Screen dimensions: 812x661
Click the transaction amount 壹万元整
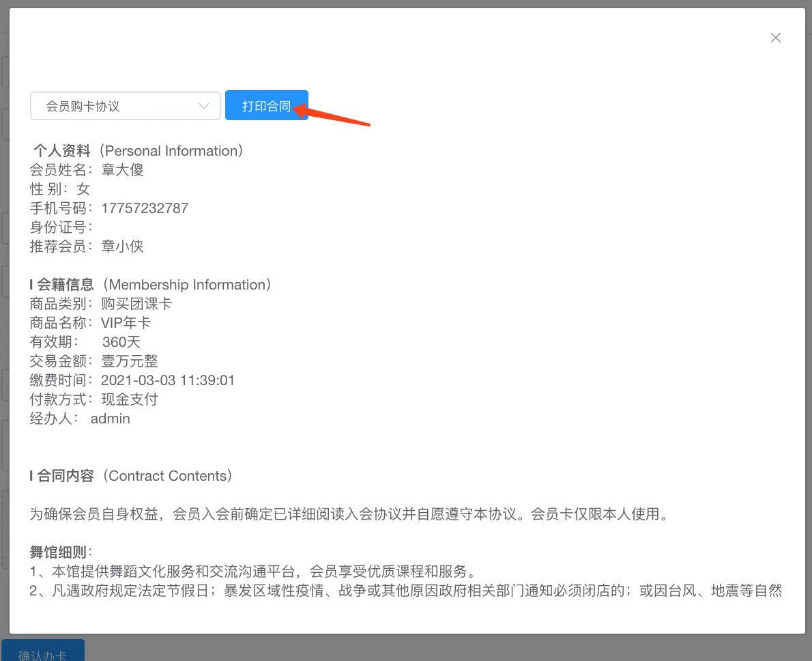point(130,361)
